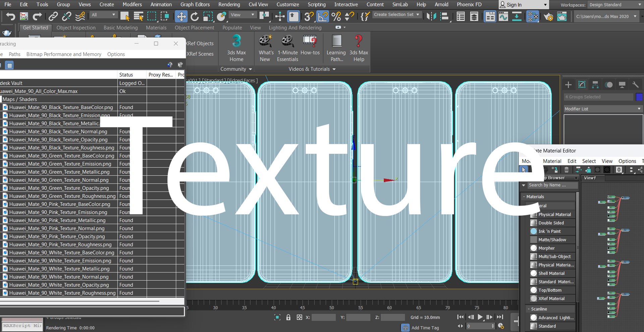Play the animation with the Play button
This screenshot has height=332, width=644.
point(480,317)
